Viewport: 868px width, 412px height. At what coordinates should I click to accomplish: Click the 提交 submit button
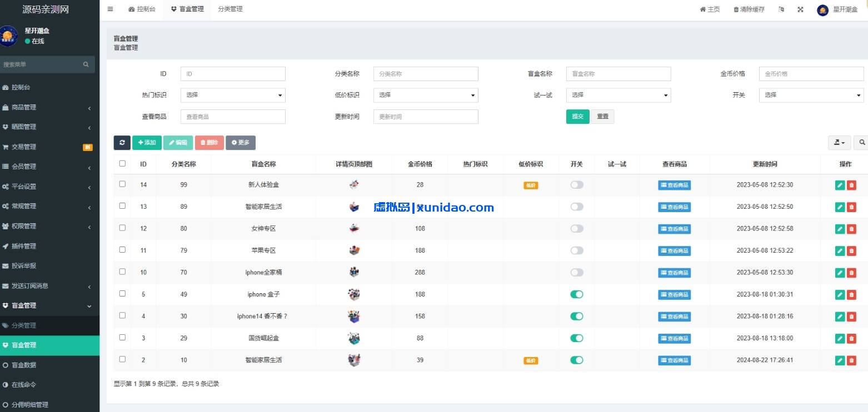click(577, 117)
